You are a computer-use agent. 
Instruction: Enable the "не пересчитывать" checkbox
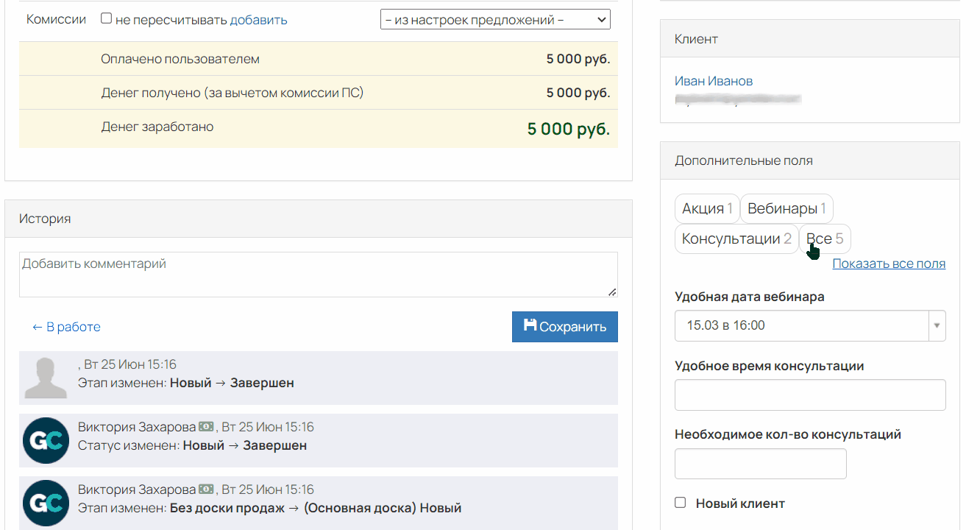tap(105, 18)
